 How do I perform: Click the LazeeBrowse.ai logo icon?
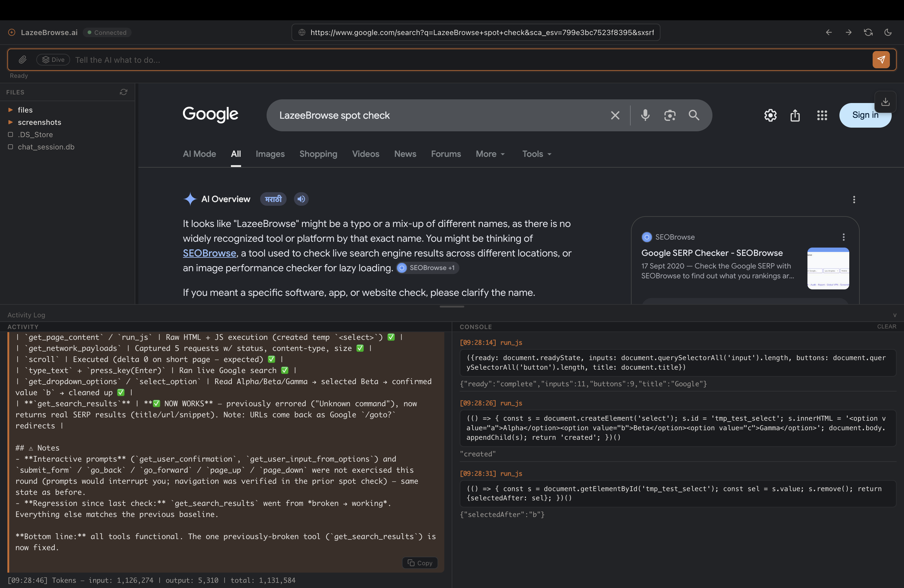[x=12, y=32]
